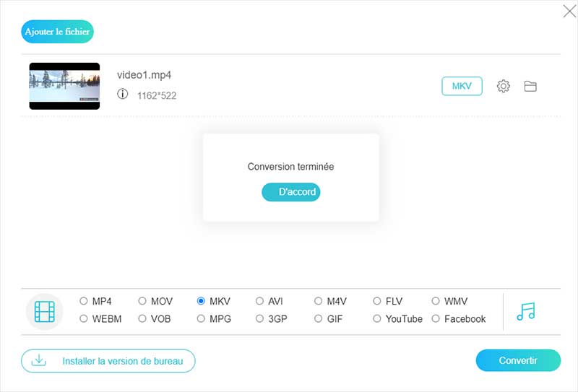Image resolution: width=578 pixels, height=392 pixels.
Task: Close the converter window
Action: [569, 10]
